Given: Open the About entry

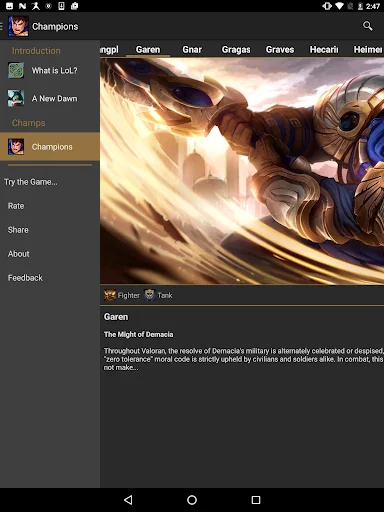Looking at the screenshot, I should point(50,254).
